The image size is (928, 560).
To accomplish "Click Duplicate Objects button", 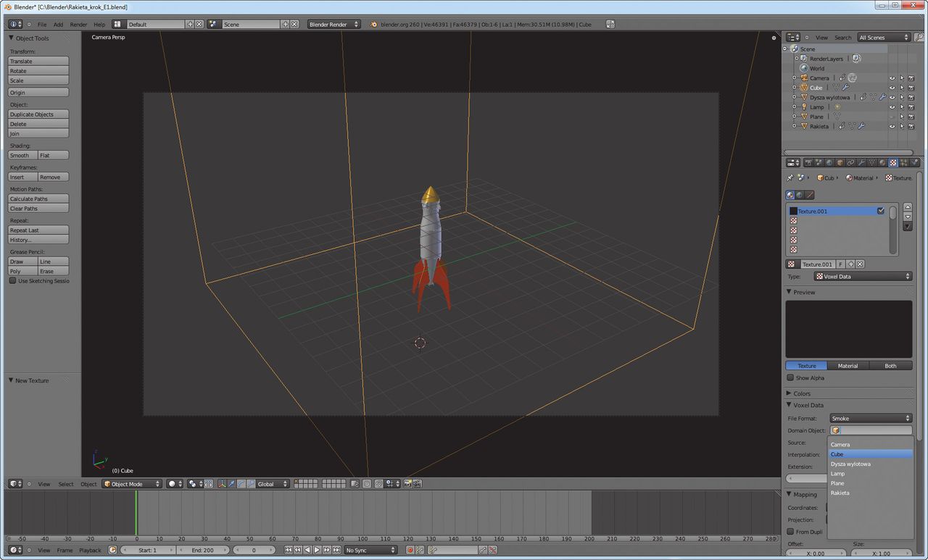I will coord(38,114).
